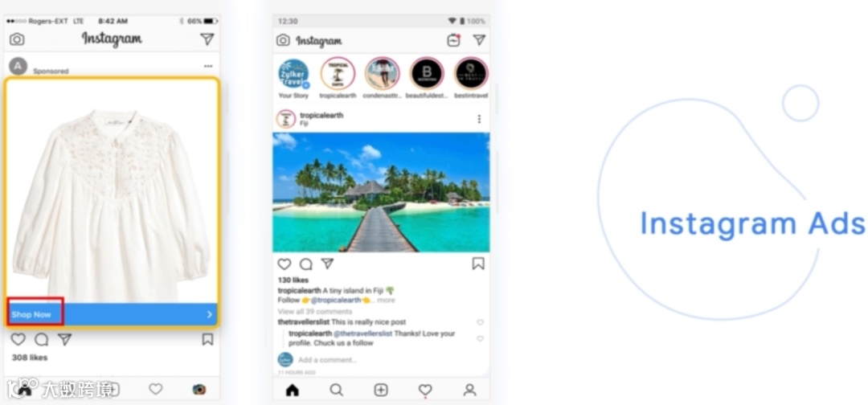Open search tab in right phone navigation

tap(336, 390)
